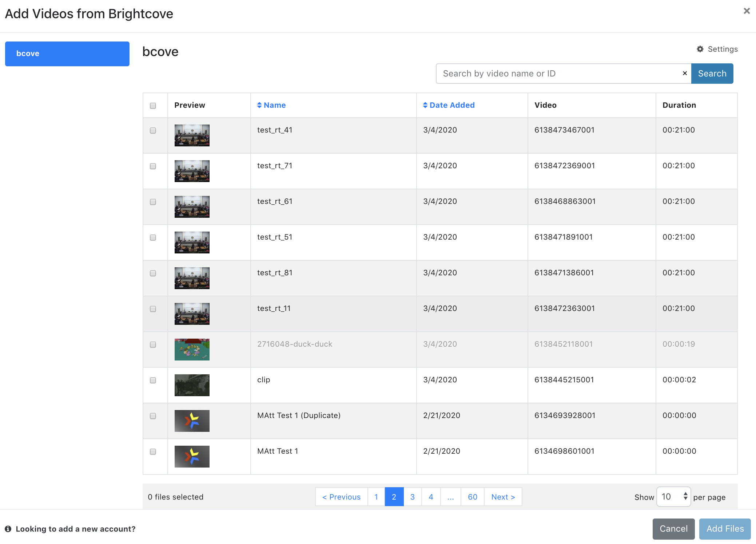This screenshot has width=756, height=544.
Task: Go to page 4
Action: (x=431, y=497)
